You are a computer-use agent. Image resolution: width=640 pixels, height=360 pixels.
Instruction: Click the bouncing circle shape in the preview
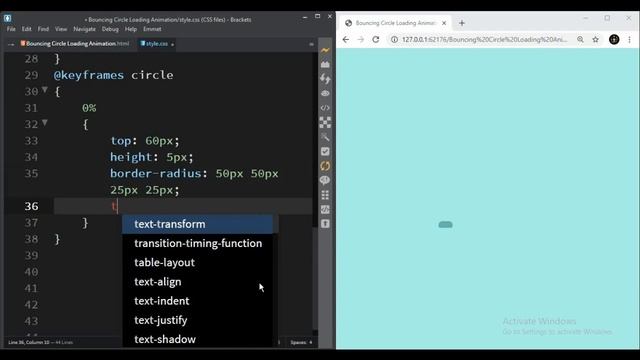(x=445, y=224)
